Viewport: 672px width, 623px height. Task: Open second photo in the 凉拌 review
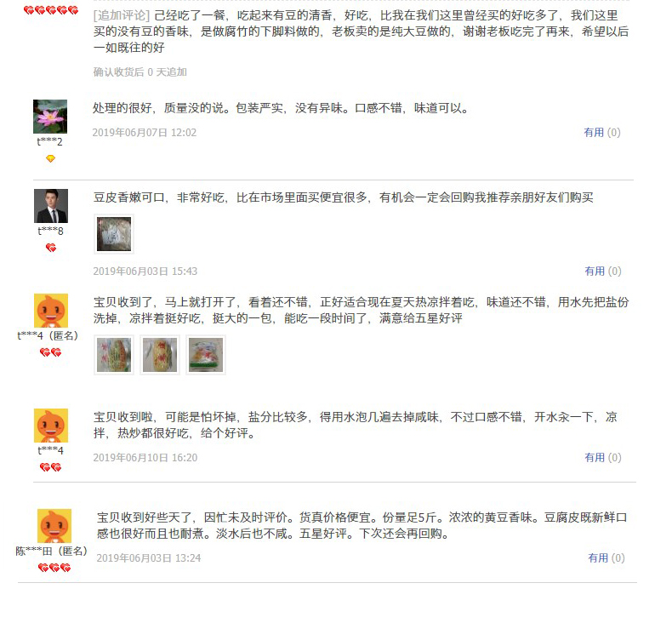(x=160, y=355)
